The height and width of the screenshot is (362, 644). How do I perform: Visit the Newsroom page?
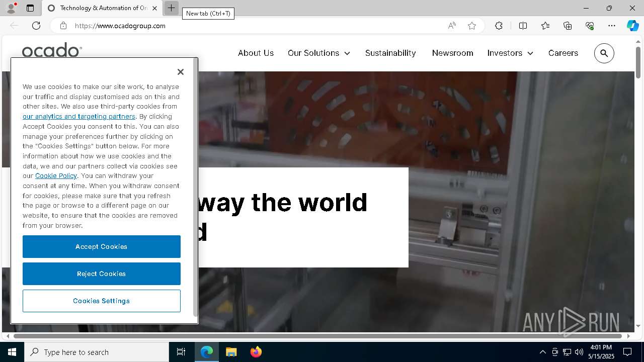(x=452, y=53)
